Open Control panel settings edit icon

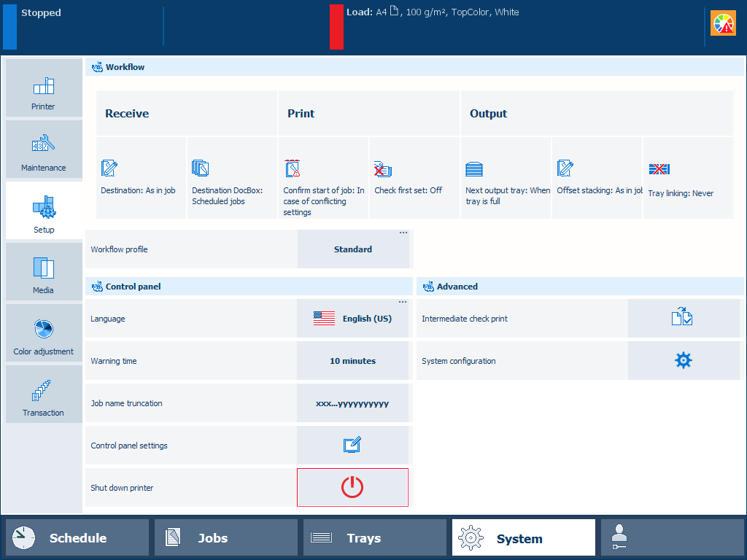click(x=352, y=446)
